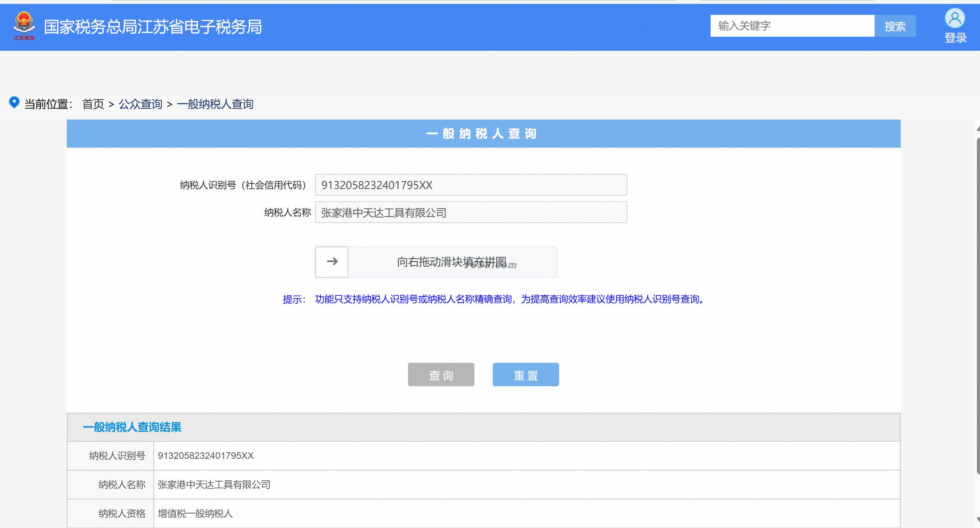Open 公众查询 breadcrumb link
The width and height of the screenshot is (980, 528).
140,104
